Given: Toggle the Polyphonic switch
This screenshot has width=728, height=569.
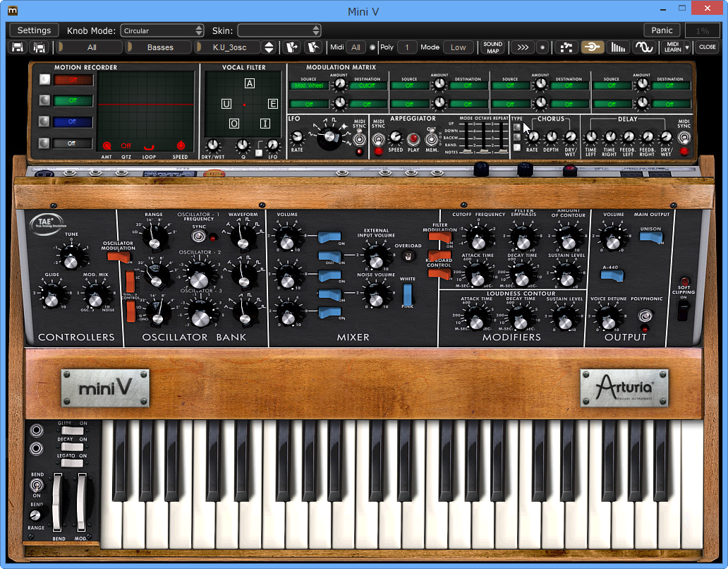Looking at the screenshot, I should (645, 316).
